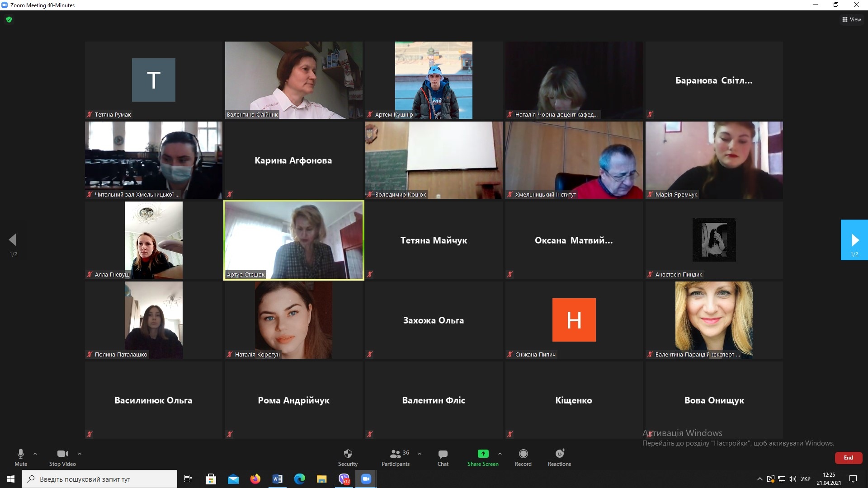868x488 pixels.
Task: Open the Viber icon in the taskbar
Action: tap(344, 479)
